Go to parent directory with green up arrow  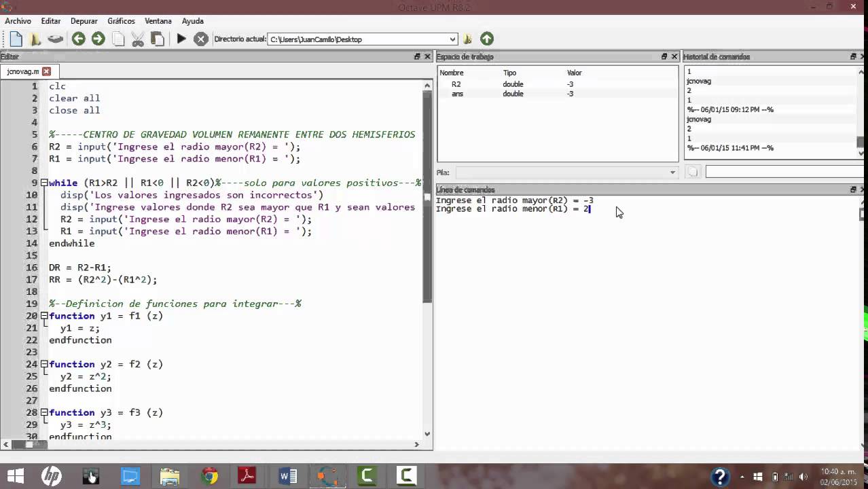tap(487, 39)
